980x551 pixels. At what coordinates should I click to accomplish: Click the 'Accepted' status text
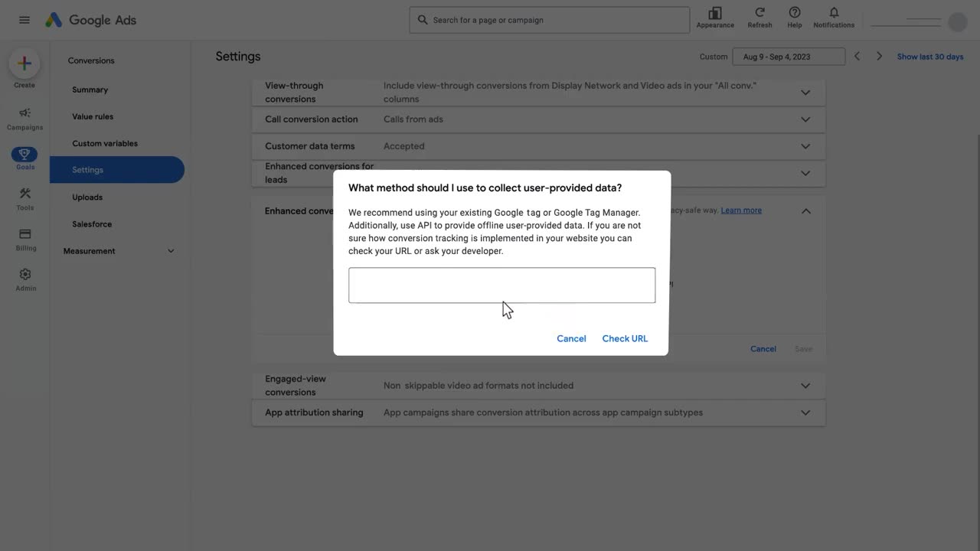click(x=404, y=146)
